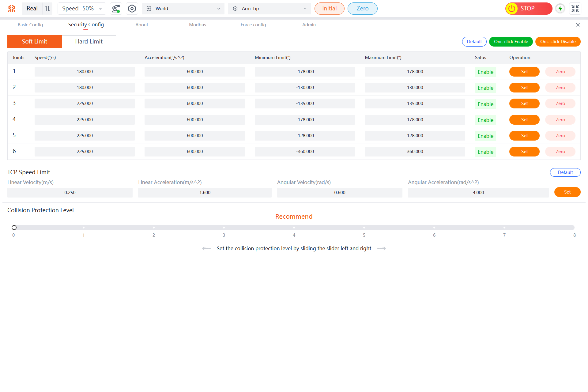Click the robot arm status icon
This screenshot has height=392, width=588.
pos(116,9)
